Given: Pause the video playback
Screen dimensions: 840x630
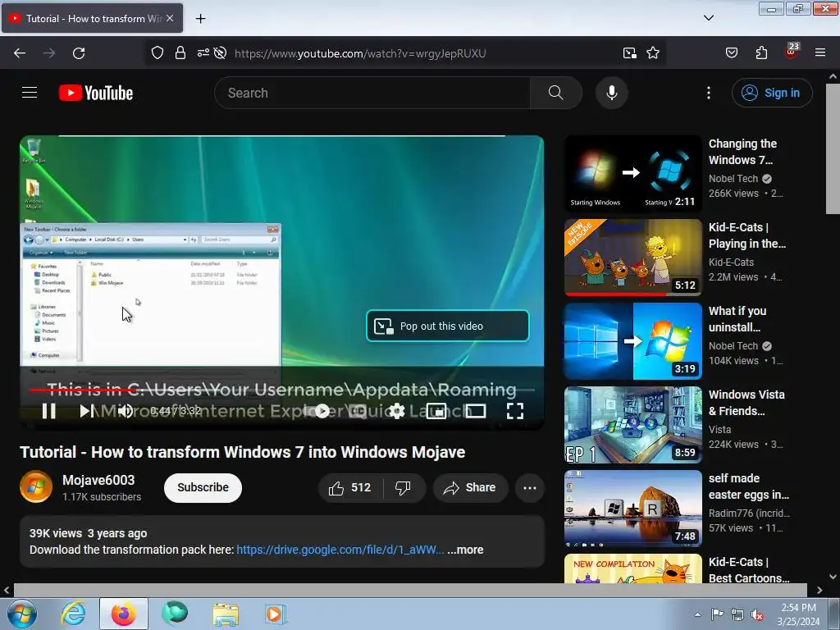Looking at the screenshot, I should 48,411.
